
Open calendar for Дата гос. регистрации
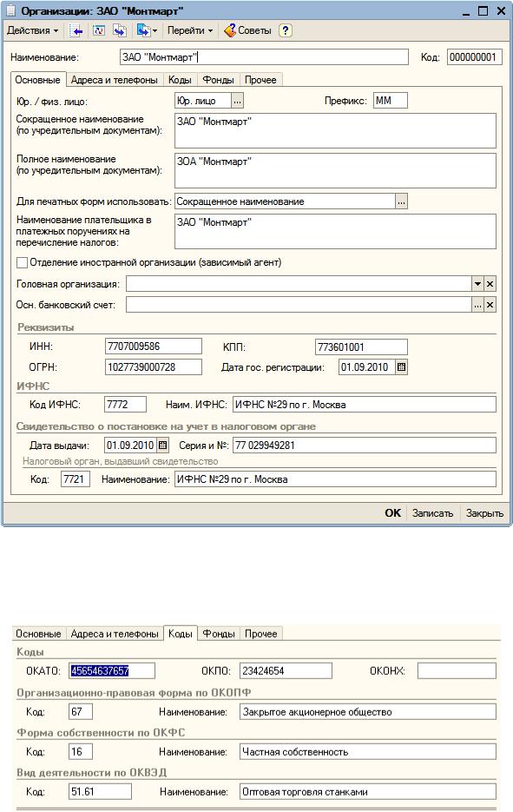pos(401,367)
